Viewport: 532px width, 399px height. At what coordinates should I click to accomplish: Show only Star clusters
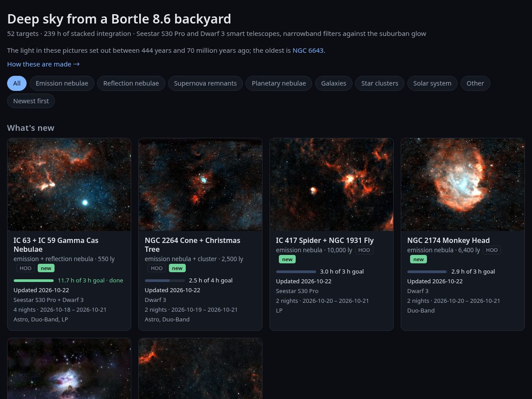[x=380, y=83]
